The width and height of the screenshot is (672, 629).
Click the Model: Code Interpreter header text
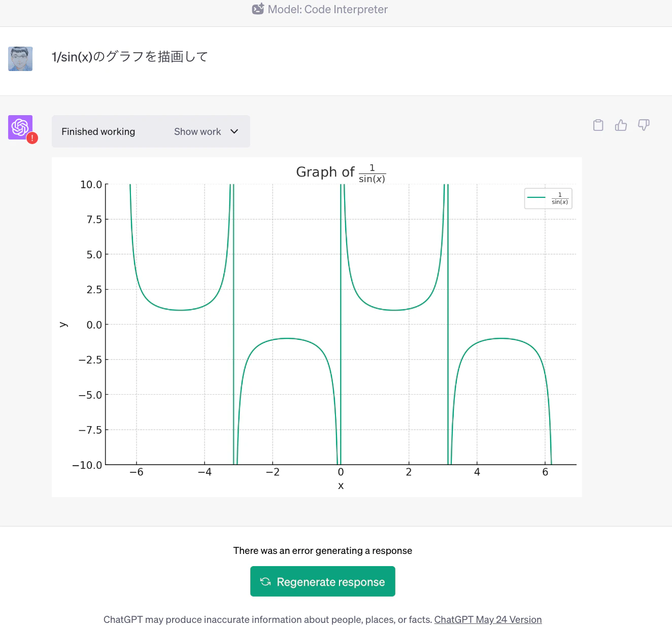coord(327,9)
